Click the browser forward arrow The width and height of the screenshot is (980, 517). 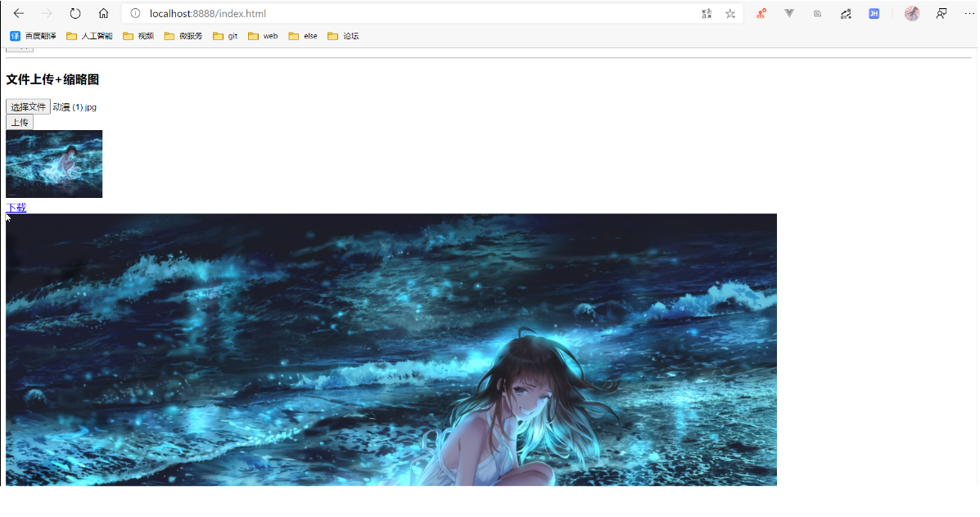point(47,13)
